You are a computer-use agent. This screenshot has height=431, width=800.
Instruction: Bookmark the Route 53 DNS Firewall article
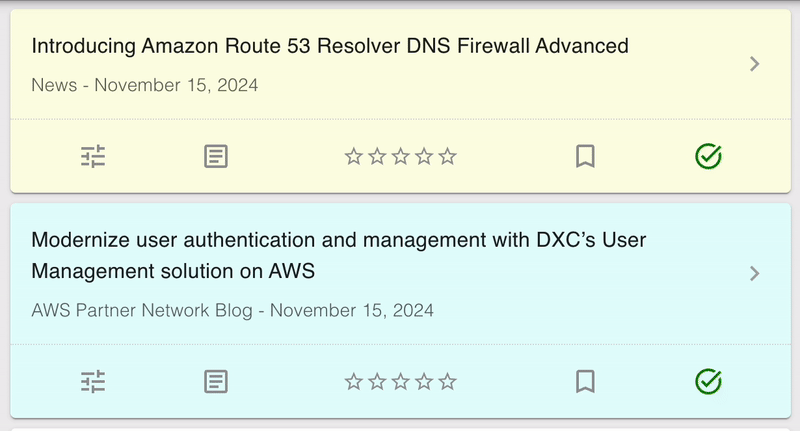pyautogui.click(x=586, y=156)
